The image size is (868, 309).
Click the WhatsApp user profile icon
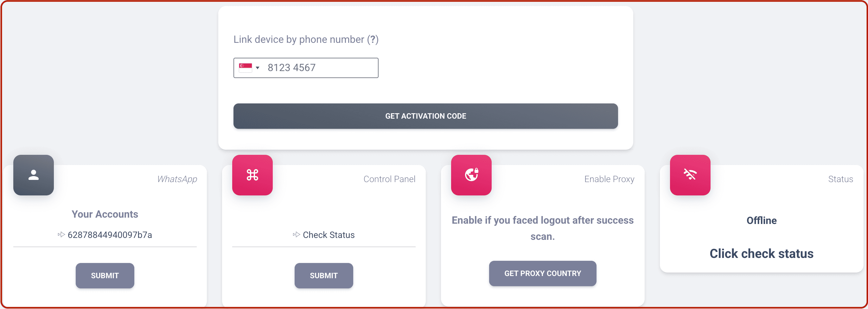pos(33,175)
